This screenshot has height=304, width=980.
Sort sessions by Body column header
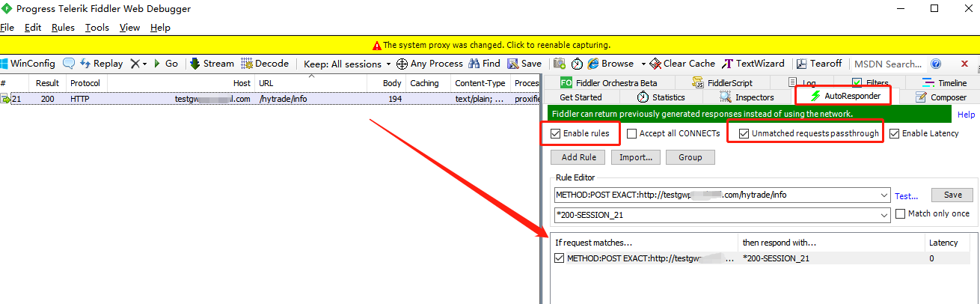(x=392, y=83)
